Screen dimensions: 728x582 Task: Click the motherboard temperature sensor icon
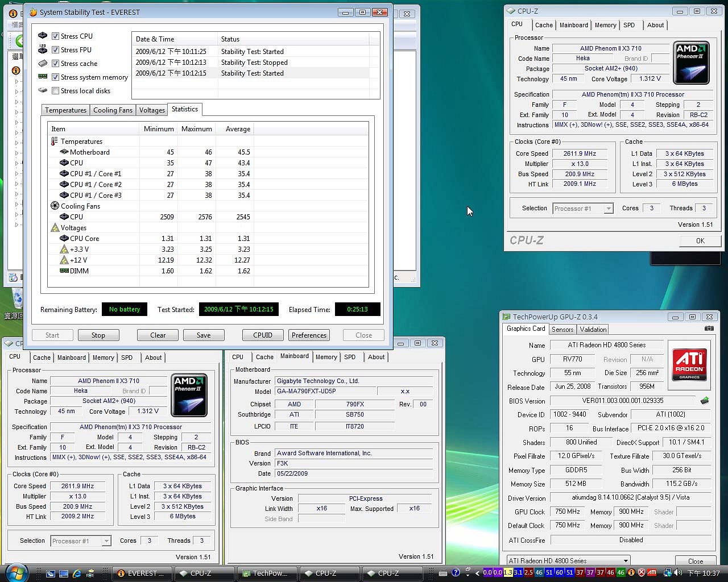pos(64,152)
